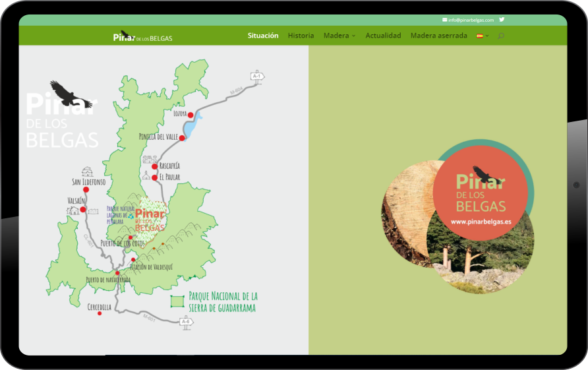Select Madera aserrada in navigation
Screen dimensions: 588x370
pos(438,36)
